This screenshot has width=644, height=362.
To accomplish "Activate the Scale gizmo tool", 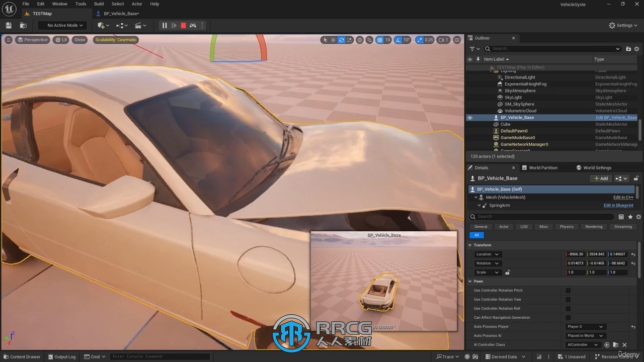I will click(349, 40).
